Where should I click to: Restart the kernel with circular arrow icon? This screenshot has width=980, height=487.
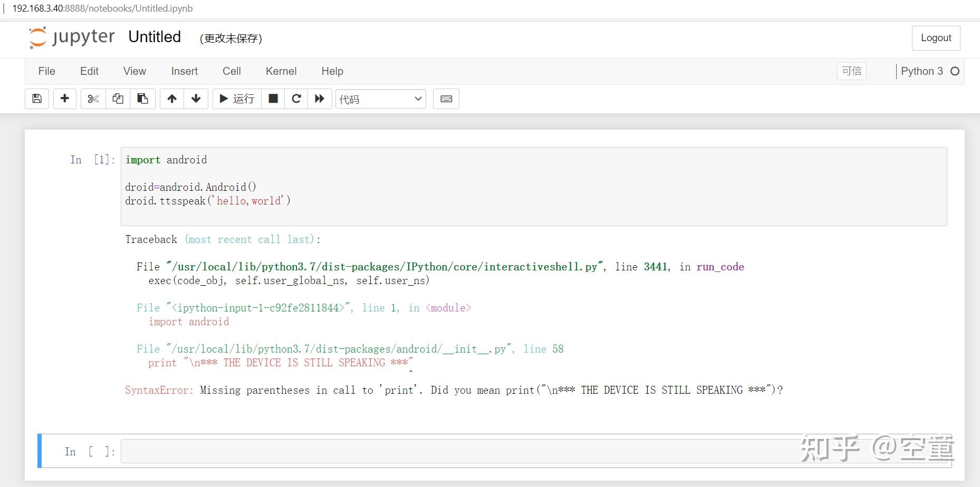[x=296, y=99]
